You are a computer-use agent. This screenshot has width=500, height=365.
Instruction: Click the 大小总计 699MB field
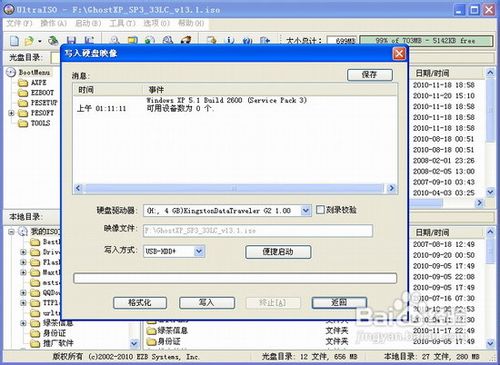pos(342,41)
